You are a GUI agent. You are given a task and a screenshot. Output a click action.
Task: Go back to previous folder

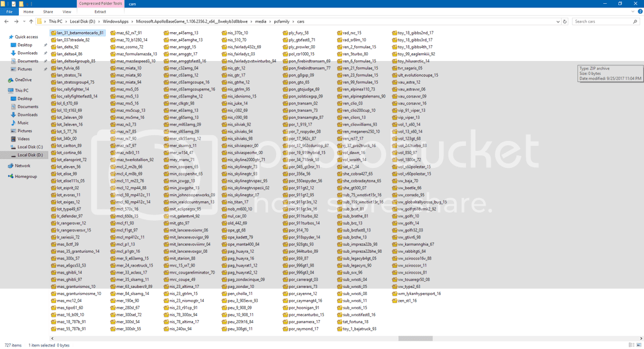tap(6, 21)
